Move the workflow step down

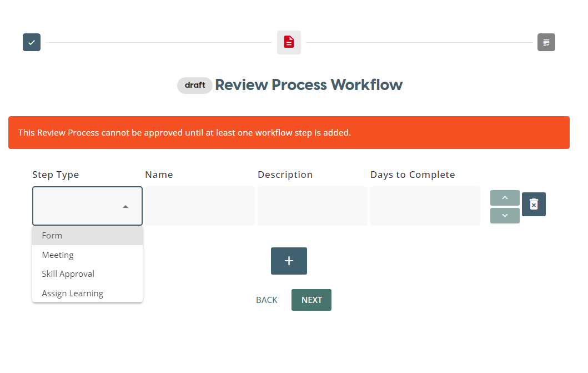click(x=505, y=216)
